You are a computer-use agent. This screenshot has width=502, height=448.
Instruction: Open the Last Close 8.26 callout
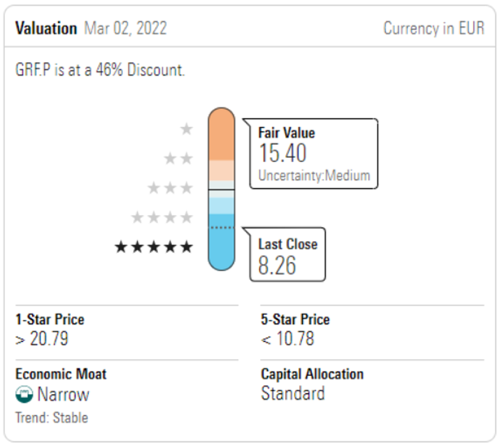click(287, 255)
